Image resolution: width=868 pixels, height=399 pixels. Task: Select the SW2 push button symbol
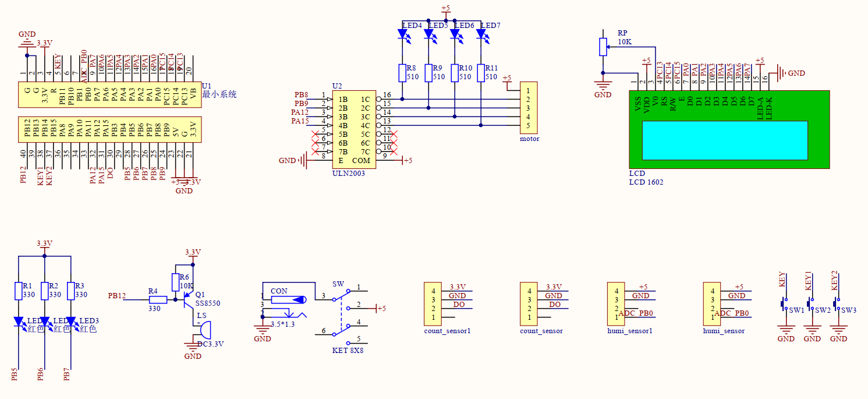pyautogui.click(x=810, y=303)
